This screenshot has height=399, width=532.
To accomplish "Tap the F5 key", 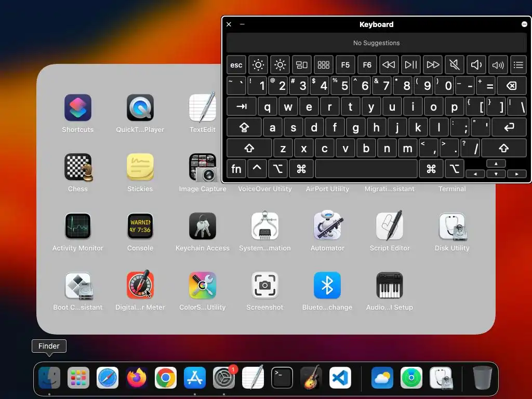I will [x=345, y=65].
